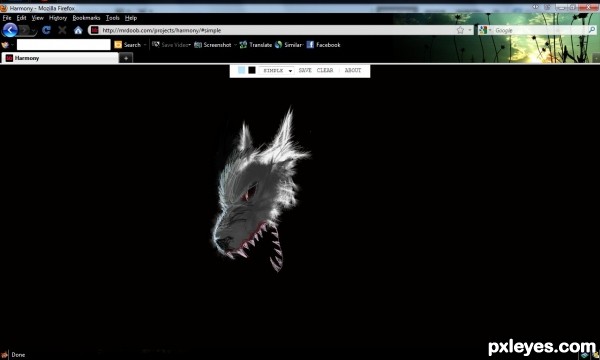Open ABOUT in the Harmony menu

(353, 70)
